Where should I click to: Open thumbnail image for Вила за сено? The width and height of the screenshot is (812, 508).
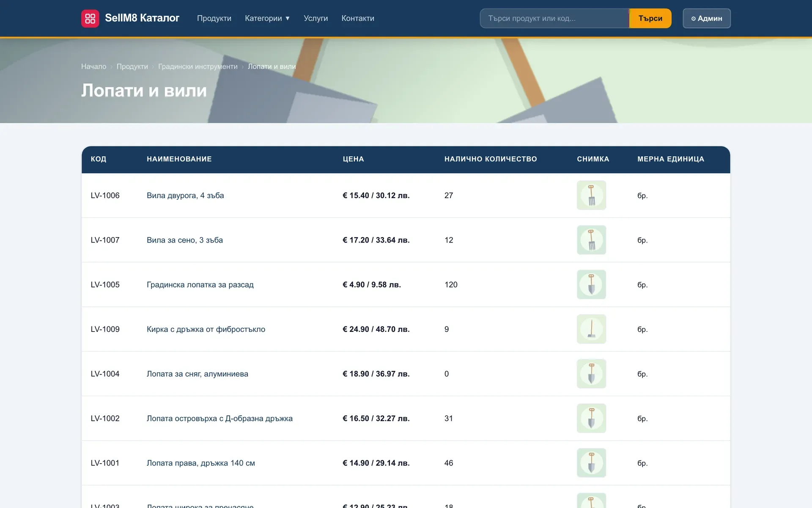pyautogui.click(x=591, y=240)
